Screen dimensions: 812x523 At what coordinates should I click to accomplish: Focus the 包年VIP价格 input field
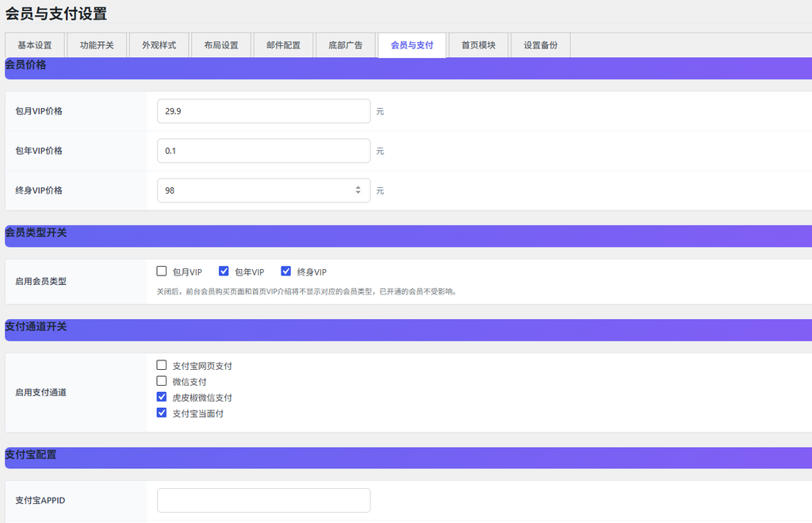pos(263,151)
